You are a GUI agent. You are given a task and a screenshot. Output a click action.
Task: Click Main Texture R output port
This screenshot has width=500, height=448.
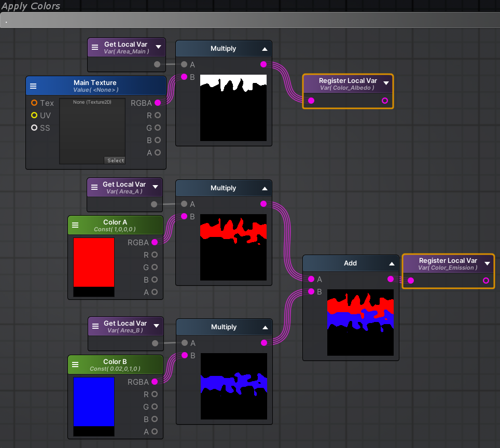[x=158, y=115]
